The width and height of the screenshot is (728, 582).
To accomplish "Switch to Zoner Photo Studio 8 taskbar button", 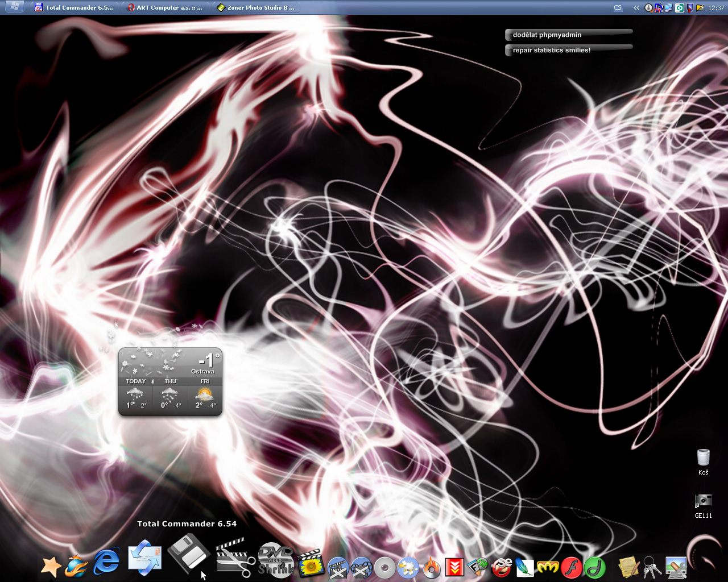I will click(x=256, y=7).
